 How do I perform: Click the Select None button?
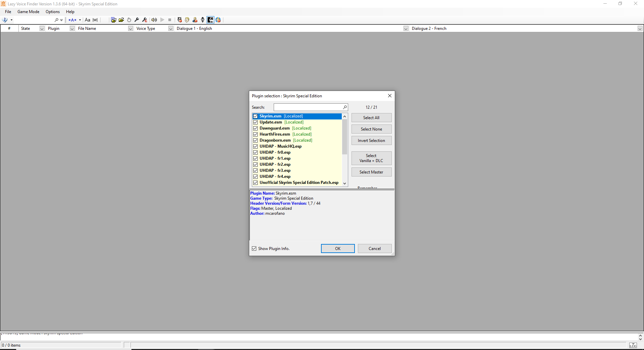point(371,129)
